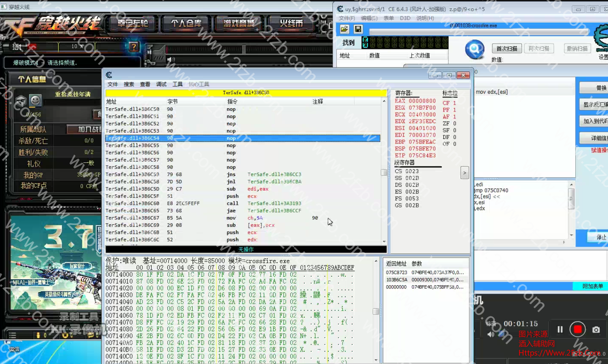Click the smiley avatar icon in game
The height and width of the screenshot is (364, 608).
pos(35,100)
